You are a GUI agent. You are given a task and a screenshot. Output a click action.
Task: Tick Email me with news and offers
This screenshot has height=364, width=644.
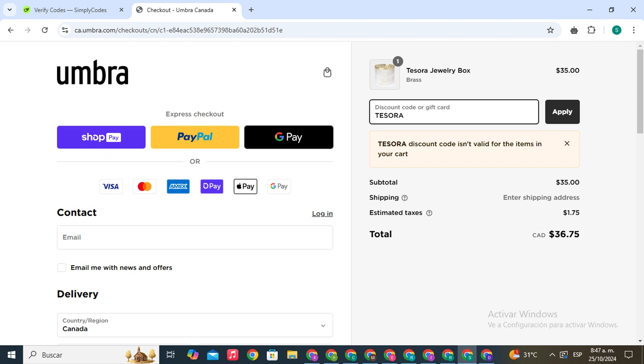pyautogui.click(x=62, y=268)
